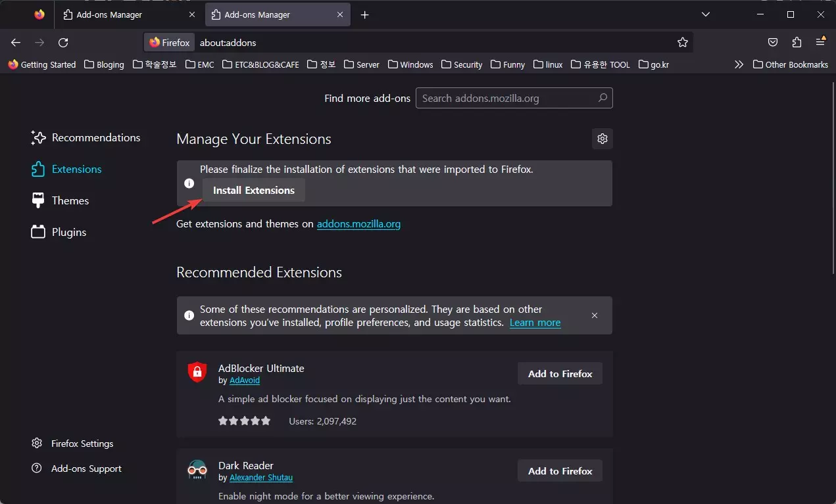Open the AdAvoid author link
836x504 pixels.
(x=244, y=380)
